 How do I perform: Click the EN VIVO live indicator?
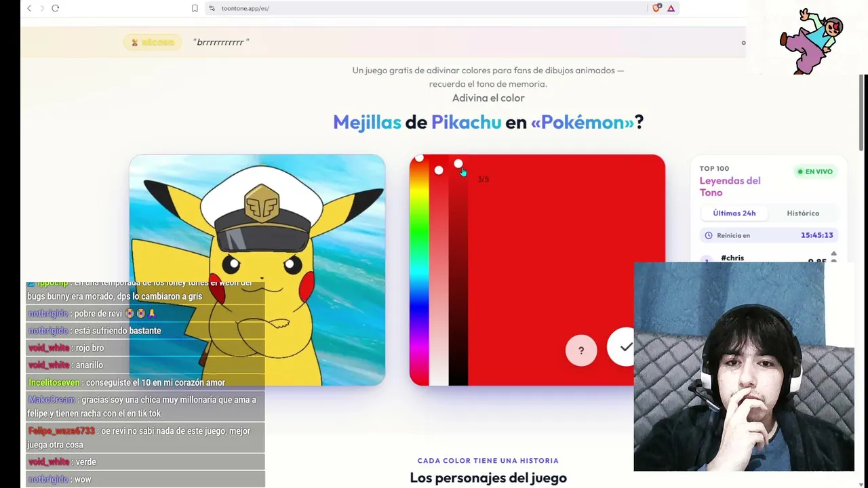[814, 171]
